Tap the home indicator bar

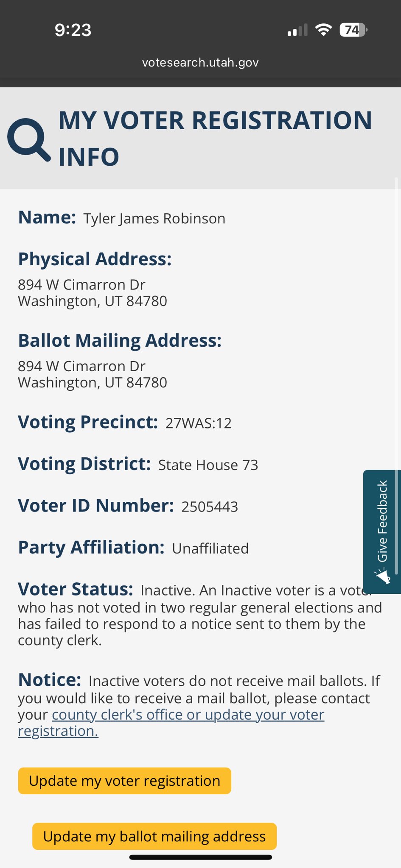click(x=200, y=857)
